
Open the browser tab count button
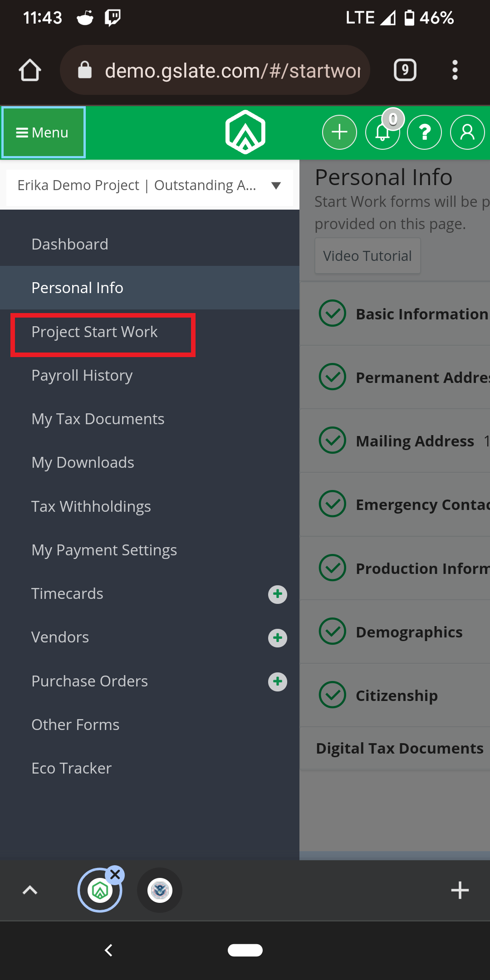(405, 70)
